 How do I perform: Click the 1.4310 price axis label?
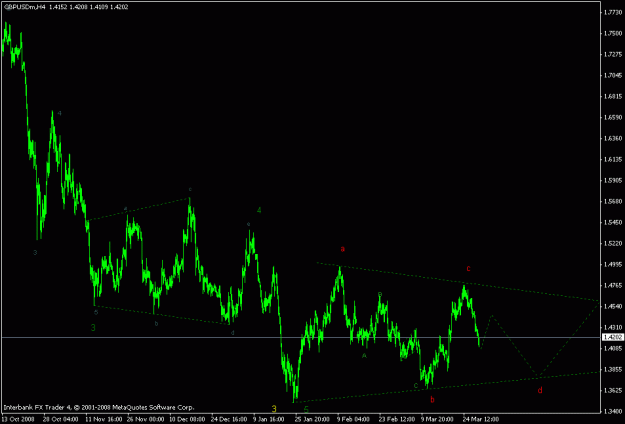612,328
